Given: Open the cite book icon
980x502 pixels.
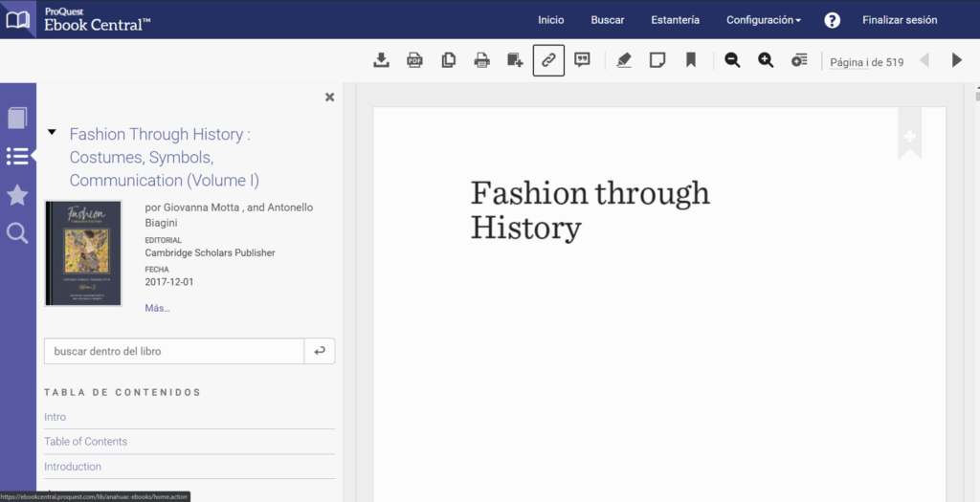Looking at the screenshot, I should coord(582,60).
